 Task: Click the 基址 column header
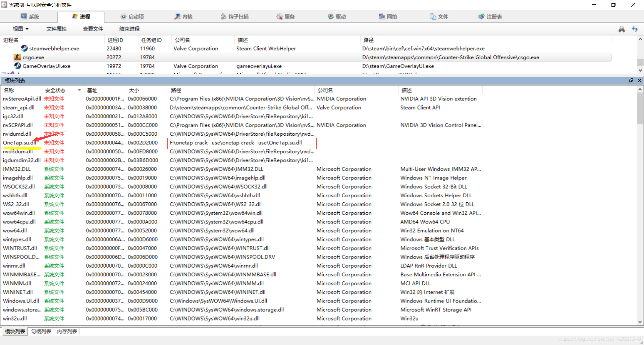click(105, 90)
